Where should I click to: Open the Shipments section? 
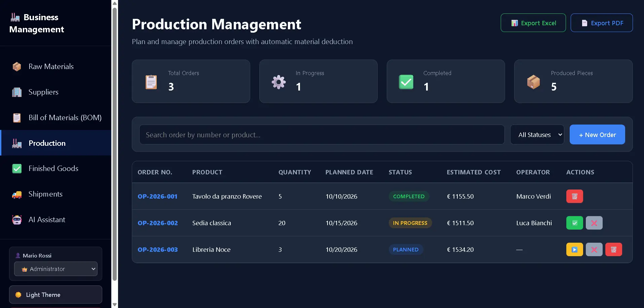[55, 194]
